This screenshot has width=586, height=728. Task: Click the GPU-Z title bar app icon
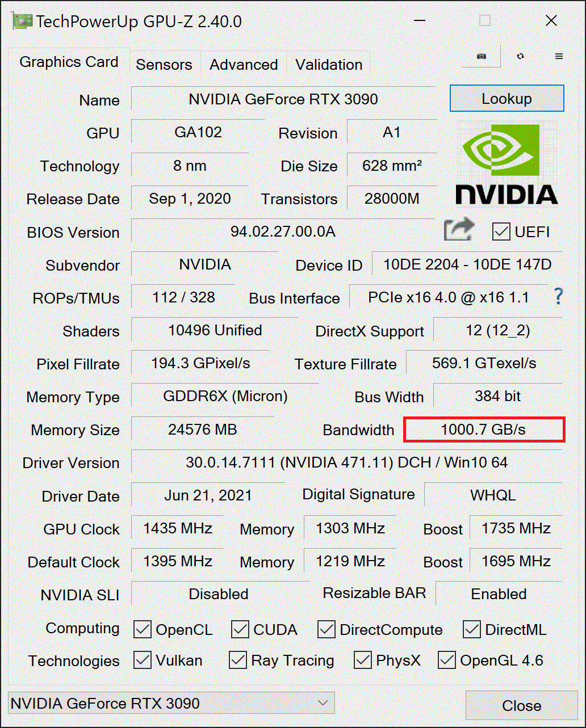click(22, 22)
